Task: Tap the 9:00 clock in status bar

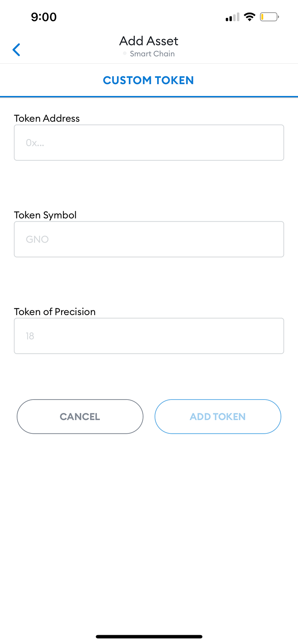Action: click(44, 17)
